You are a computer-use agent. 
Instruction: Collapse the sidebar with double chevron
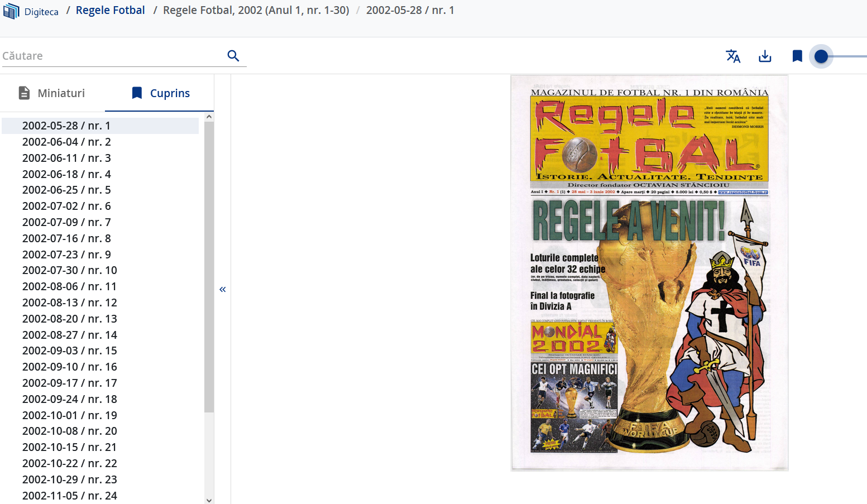223,289
